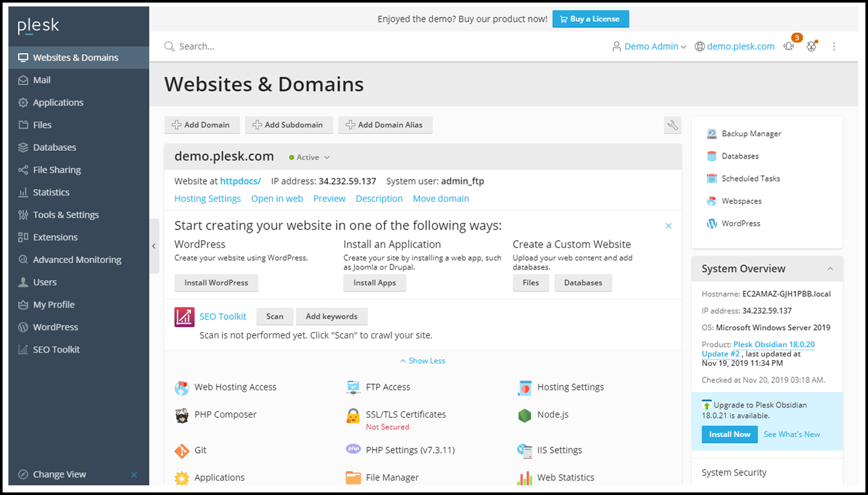
Task: Open File Sharing in sidebar
Action: coord(79,170)
